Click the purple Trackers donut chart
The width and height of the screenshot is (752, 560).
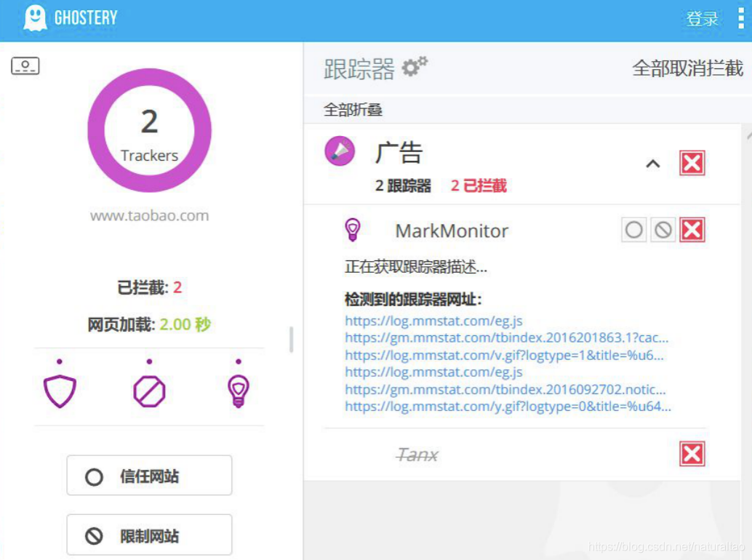coord(149,130)
